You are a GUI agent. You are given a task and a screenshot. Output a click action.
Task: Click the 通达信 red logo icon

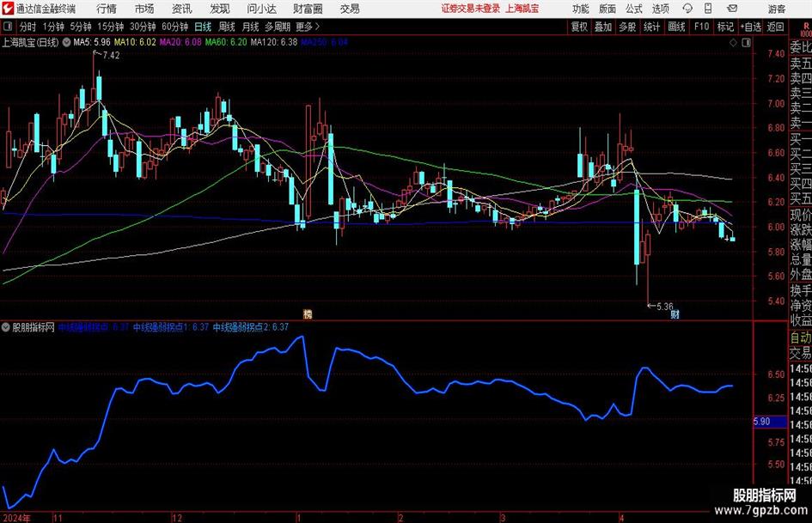click(8, 9)
